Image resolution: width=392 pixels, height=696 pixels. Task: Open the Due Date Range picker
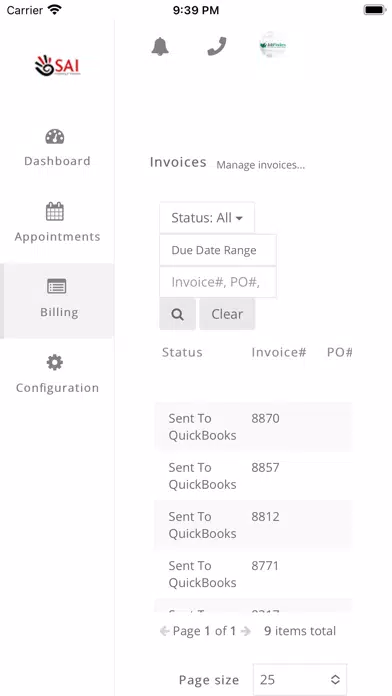click(x=218, y=250)
